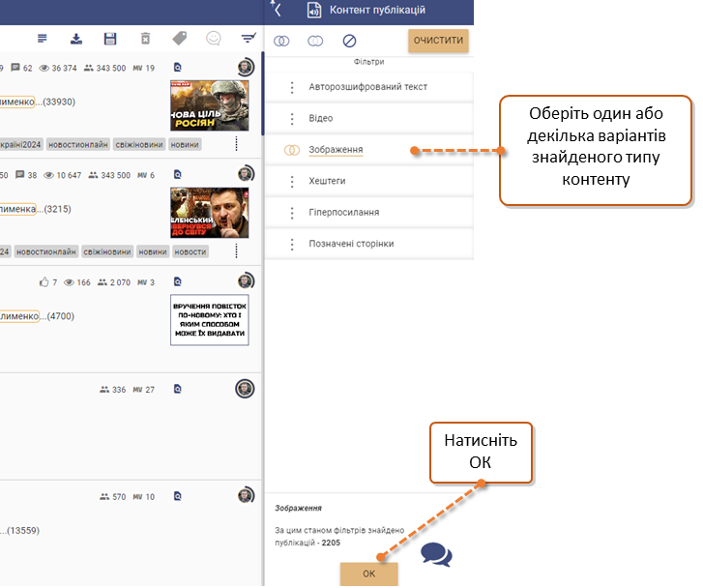Open thumbnail НОВА ЦІЛЬ РОСІЯН
Screen dimensions: 703x588
point(210,105)
